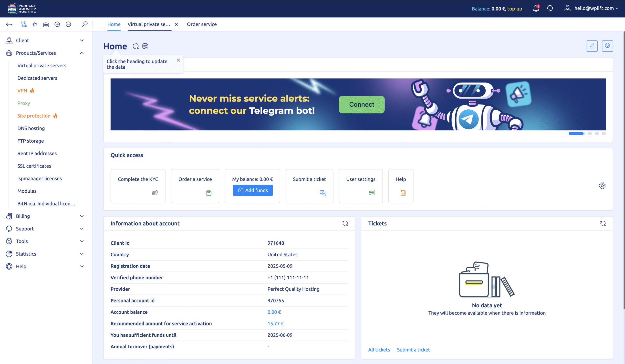Collapse the Products/Services section

pyautogui.click(x=82, y=53)
